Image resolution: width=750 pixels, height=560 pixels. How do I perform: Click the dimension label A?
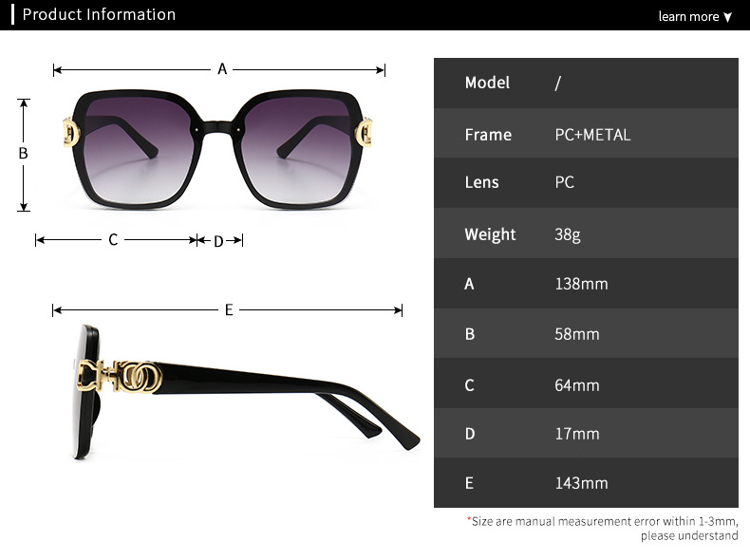tap(222, 69)
